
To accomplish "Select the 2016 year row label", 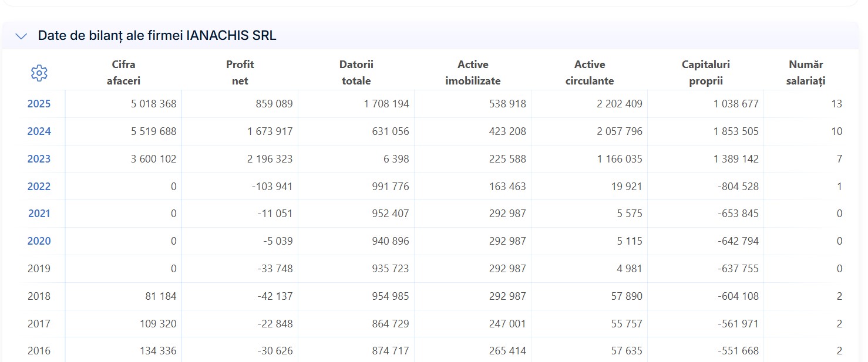I will coord(39,351).
